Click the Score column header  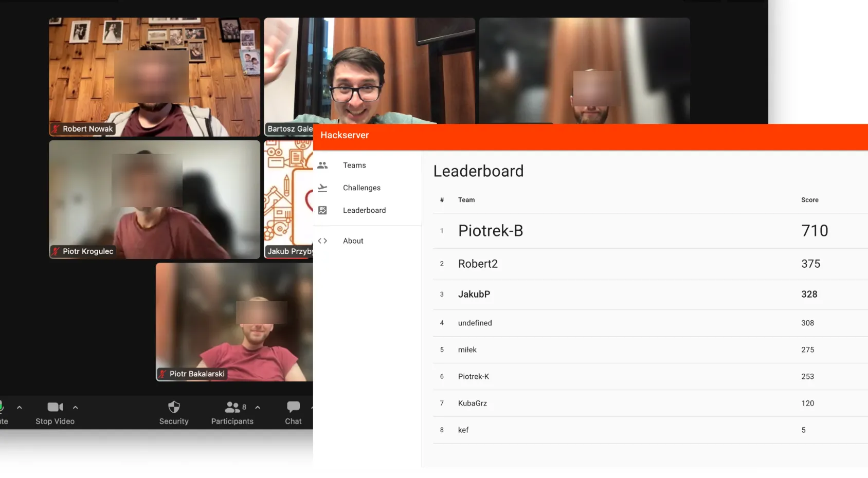809,200
